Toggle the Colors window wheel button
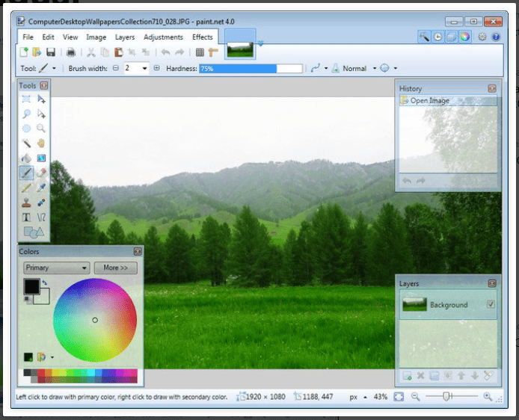519x420 pixels. pyautogui.click(x=464, y=37)
